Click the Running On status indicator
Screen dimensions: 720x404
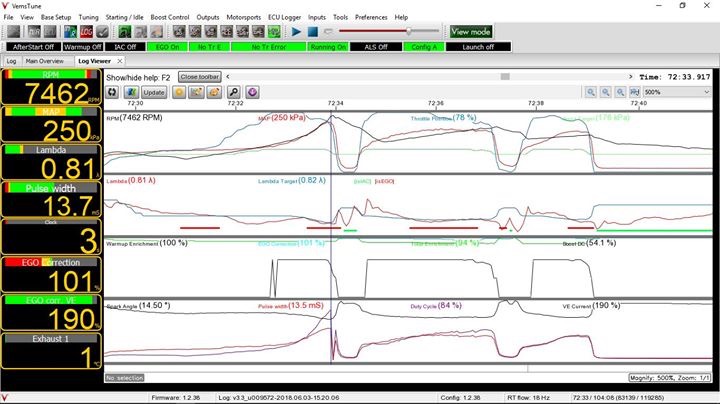click(x=328, y=47)
